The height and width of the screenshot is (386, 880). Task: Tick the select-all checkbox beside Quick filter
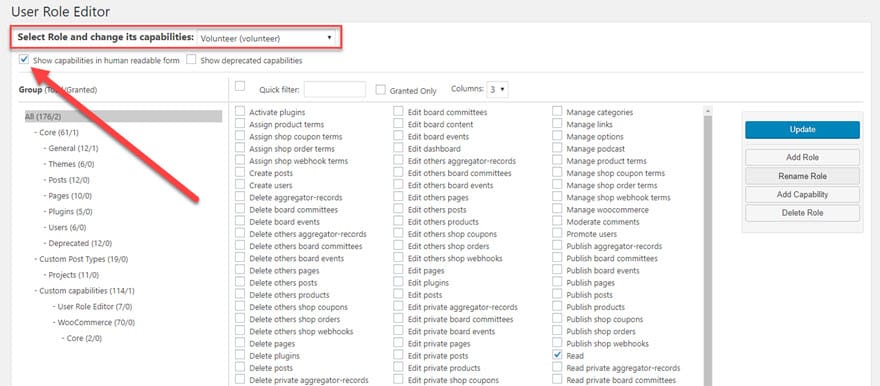(x=240, y=86)
